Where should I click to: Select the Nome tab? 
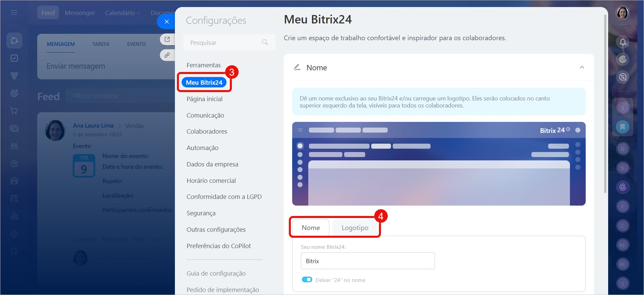tap(311, 228)
